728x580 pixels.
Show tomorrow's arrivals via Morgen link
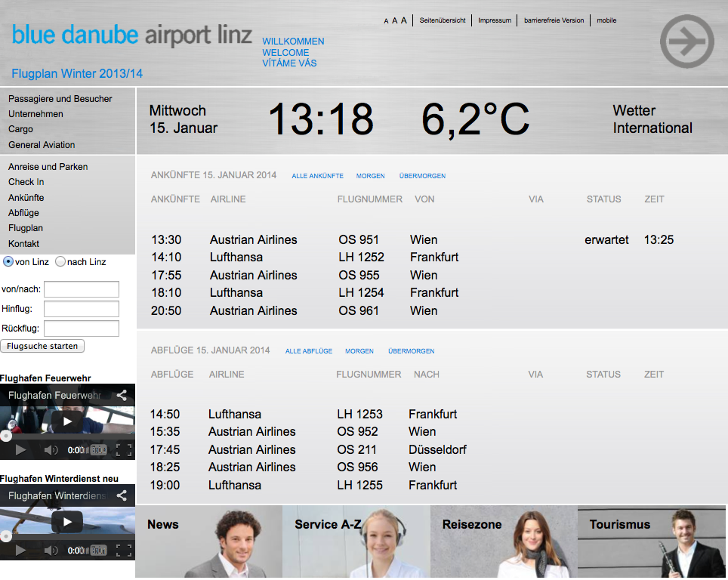tap(371, 176)
